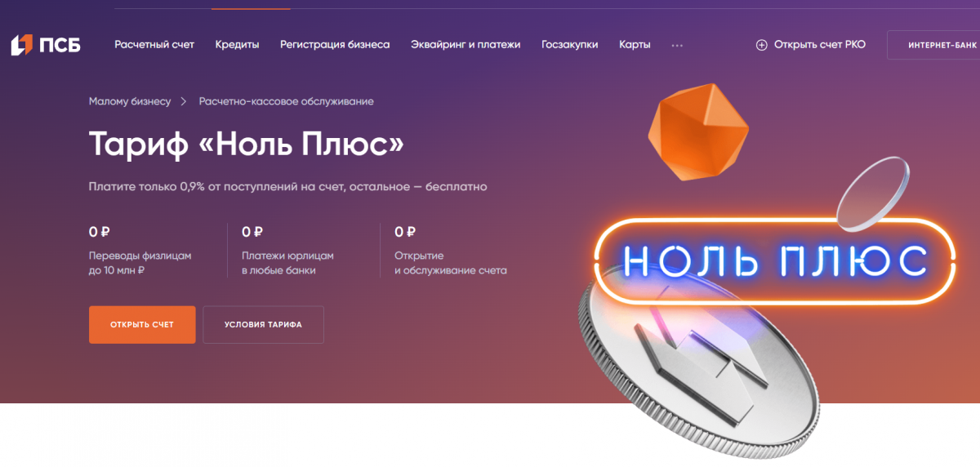This screenshot has height=467, width=980.
Task: Go to Регистрация бизнеса section
Action: [335, 45]
